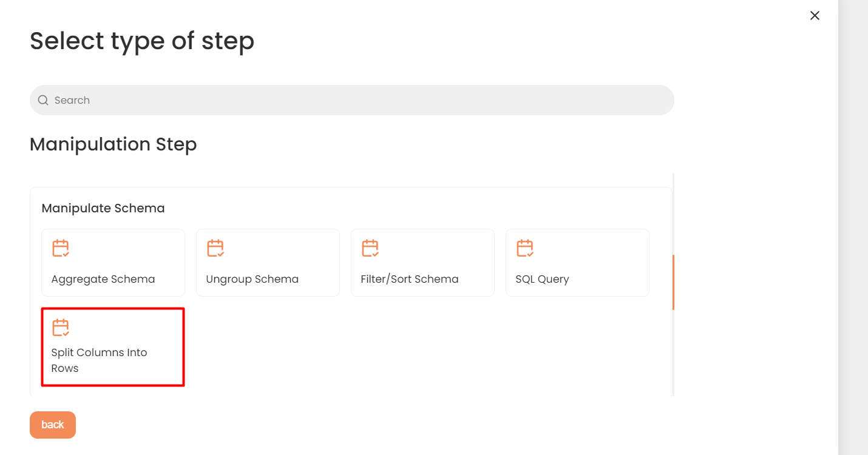This screenshot has height=455, width=868.
Task: Click the SQL Query calendar icon
Action: [x=525, y=248]
